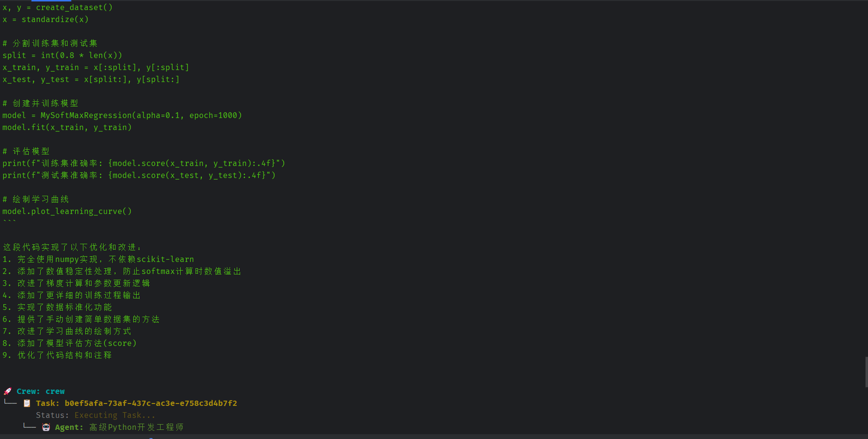This screenshot has height=439, width=868.
Task: Click list item 2 about softmax数值溢出
Action: [x=122, y=272]
